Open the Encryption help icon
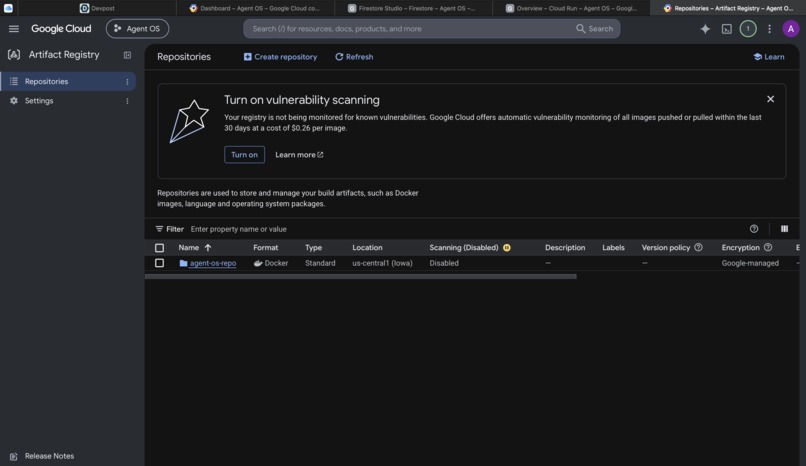 click(x=768, y=247)
